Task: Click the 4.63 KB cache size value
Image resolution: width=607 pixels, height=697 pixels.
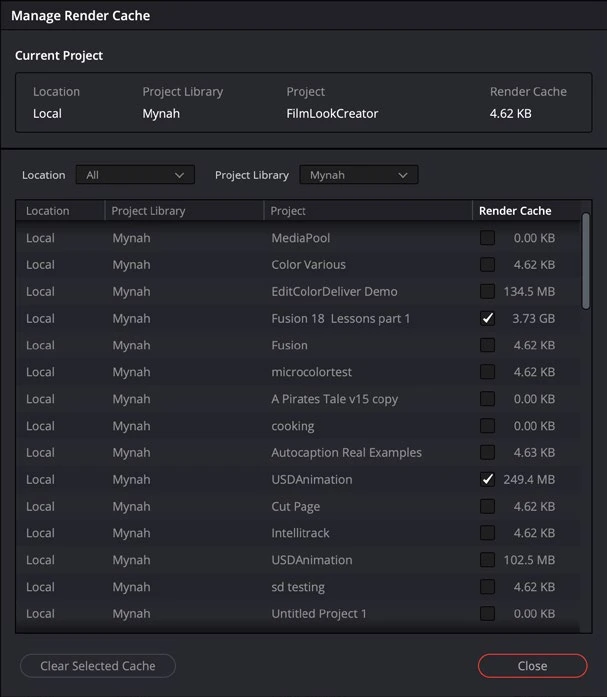Action: 534,453
